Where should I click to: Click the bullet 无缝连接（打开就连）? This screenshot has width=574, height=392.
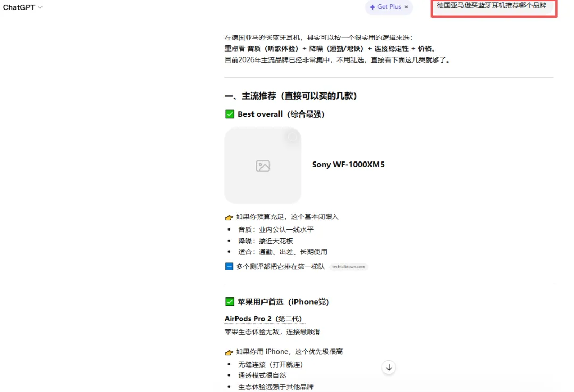coord(271,364)
